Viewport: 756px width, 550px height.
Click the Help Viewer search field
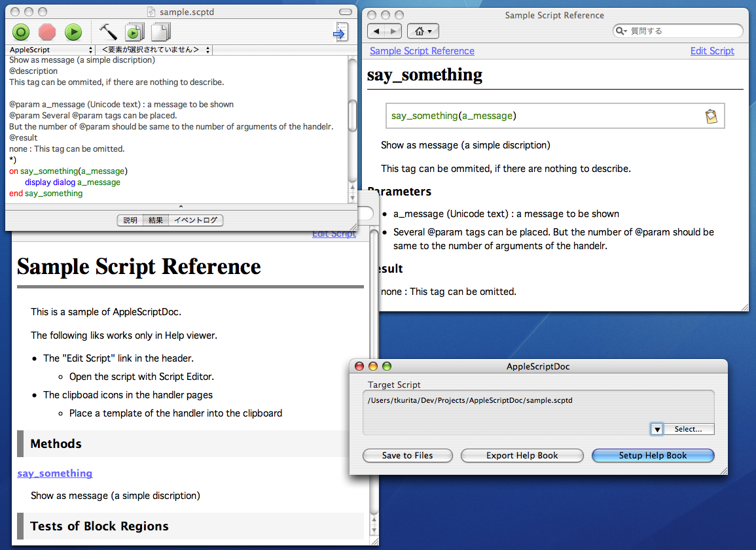coord(678,31)
